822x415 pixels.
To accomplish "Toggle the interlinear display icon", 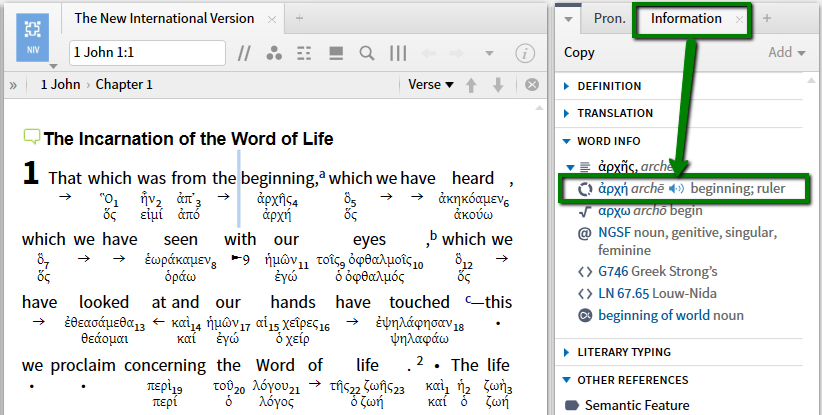I will pos(304,53).
